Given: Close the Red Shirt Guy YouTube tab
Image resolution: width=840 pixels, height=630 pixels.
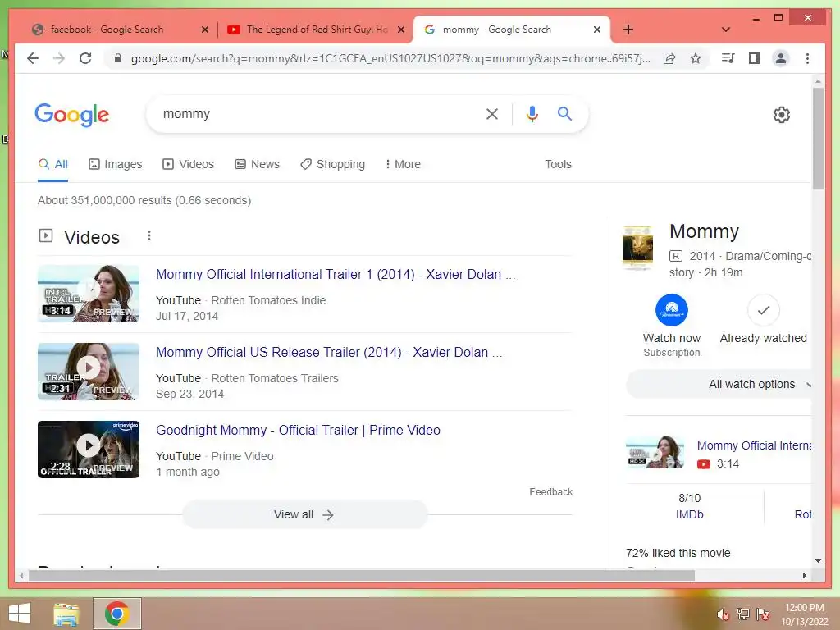Looking at the screenshot, I should click(400, 30).
